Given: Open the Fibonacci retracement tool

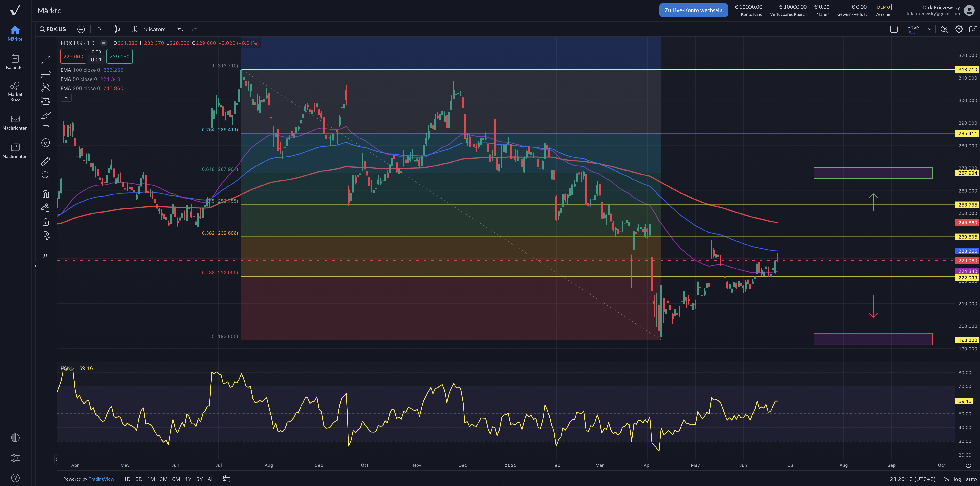Looking at the screenshot, I should click(x=45, y=73).
